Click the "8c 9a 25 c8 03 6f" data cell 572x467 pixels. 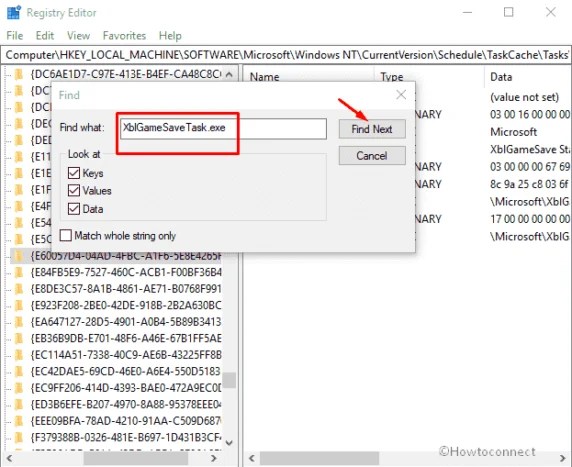click(530, 184)
